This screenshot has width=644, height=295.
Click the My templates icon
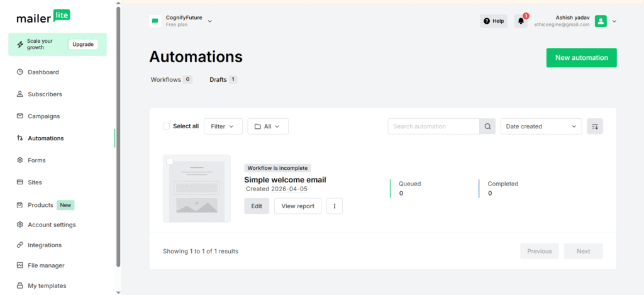point(19,286)
